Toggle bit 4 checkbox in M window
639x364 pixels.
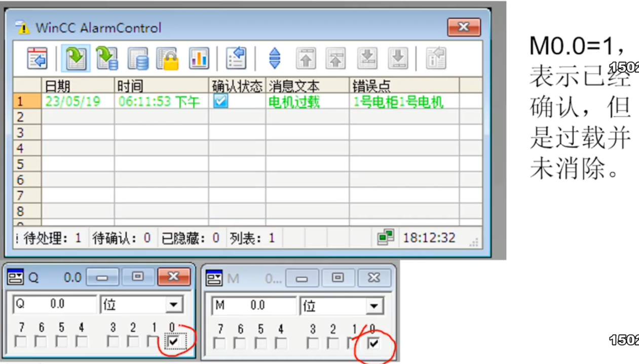click(x=280, y=343)
